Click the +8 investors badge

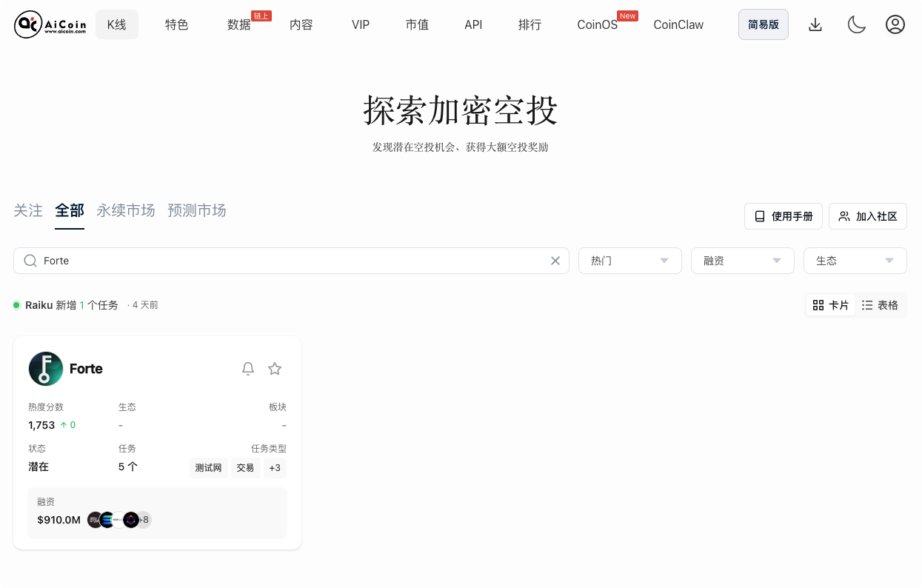pos(144,520)
